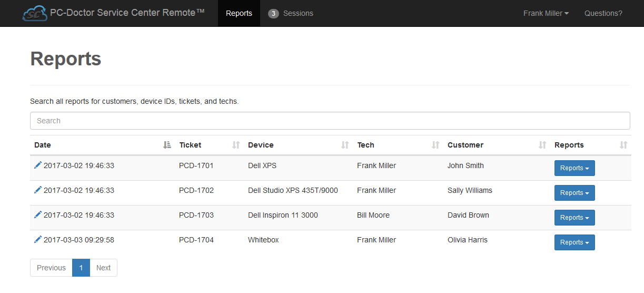Click customer cell David Brown
Image resolution: width=644 pixels, height=293 pixels.
pyautogui.click(x=468, y=215)
